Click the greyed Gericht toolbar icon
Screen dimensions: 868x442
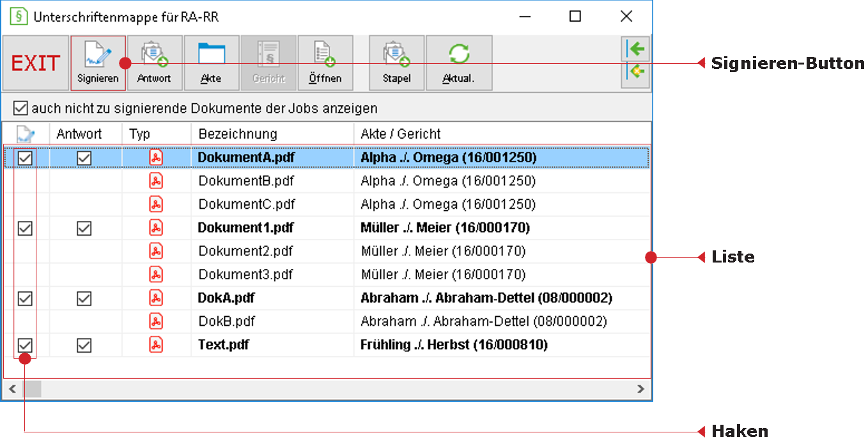coord(268,63)
